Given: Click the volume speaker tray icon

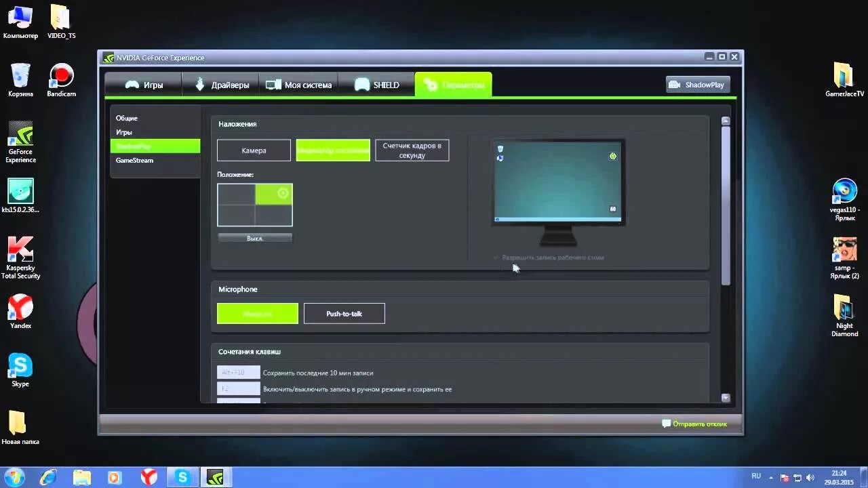Looking at the screenshot, I should pyautogui.click(x=810, y=478).
